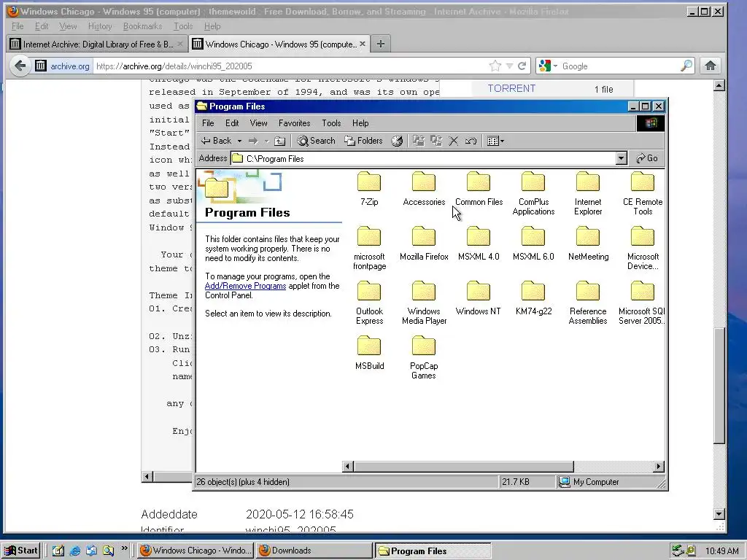The height and width of the screenshot is (560, 747).
Task: Open the Tools menu in Program Files window
Action: click(331, 123)
